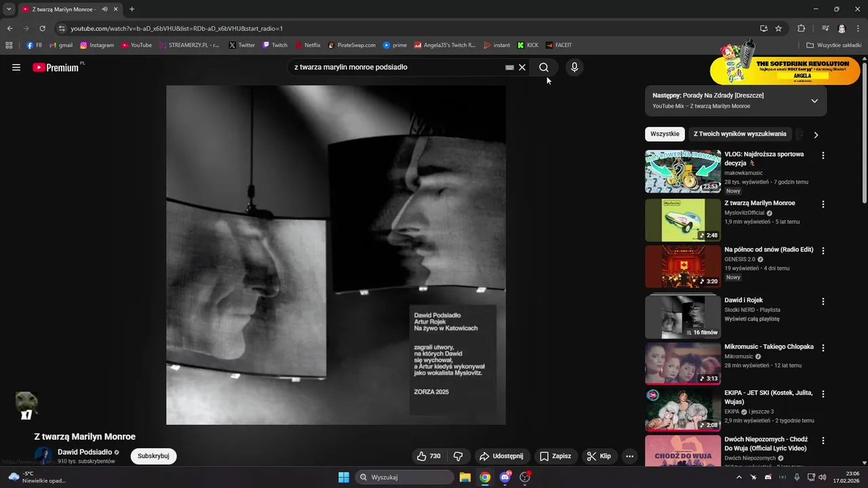The height and width of the screenshot is (488, 868).
Task: Open the Chrome apps grid shortcut
Action: click(x=9, y=45)
